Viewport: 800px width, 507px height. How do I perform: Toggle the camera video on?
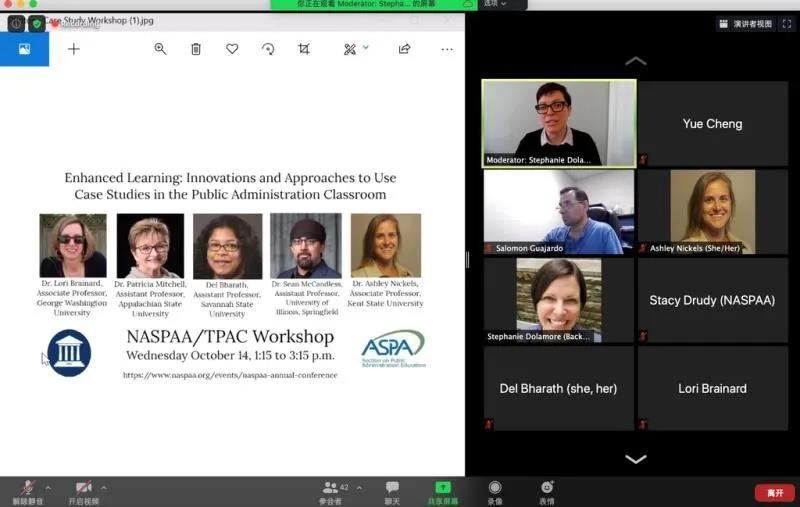(x=84, y=491)
